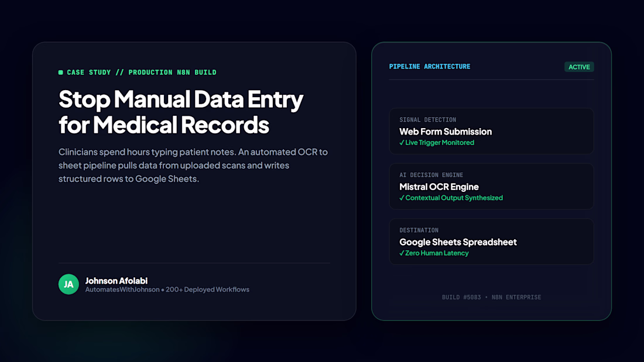Select the Google Sheets Spreadsheet card title
The height and width of the screenshot is (362, 644).
click(x=458, y=242)
